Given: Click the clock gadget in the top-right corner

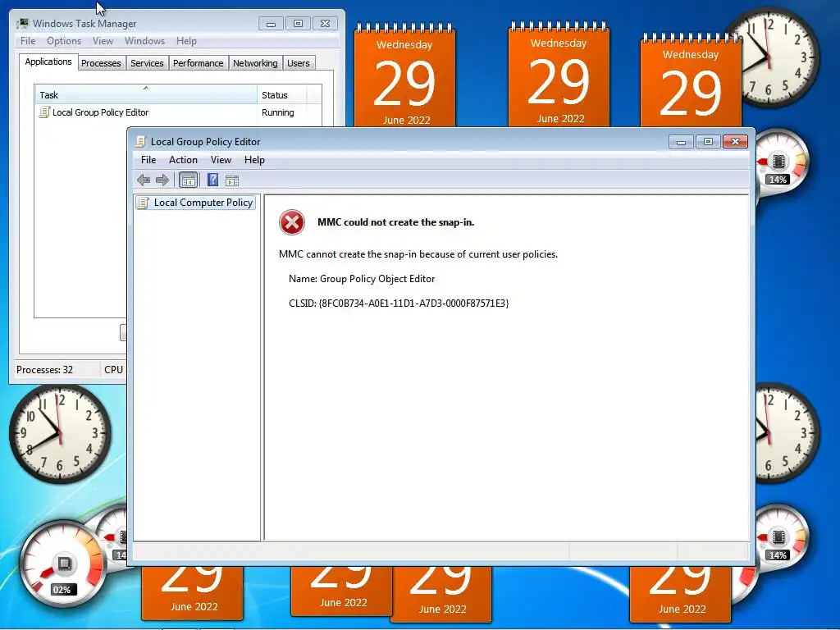Looking at the screenshot, I should tap(771, 58).
